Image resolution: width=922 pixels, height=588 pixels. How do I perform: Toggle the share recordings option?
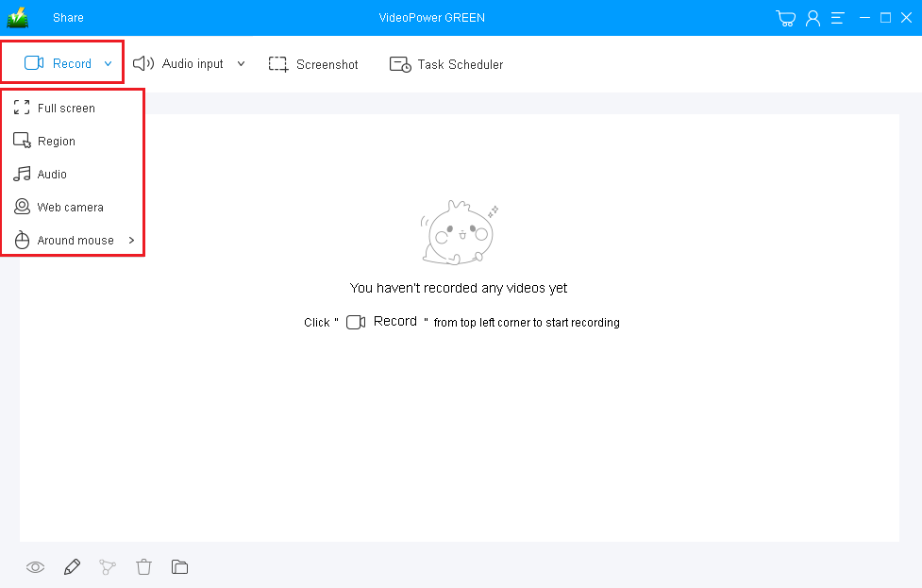(108, 566)
